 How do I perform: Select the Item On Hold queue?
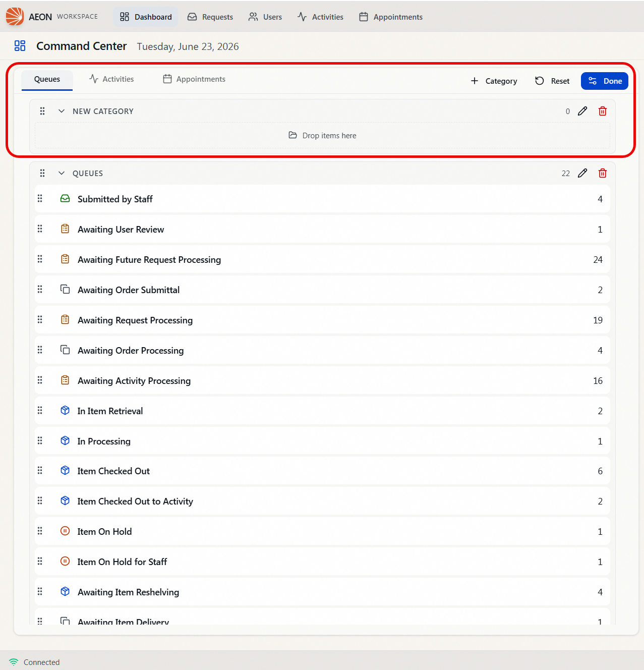coord(322,531)
